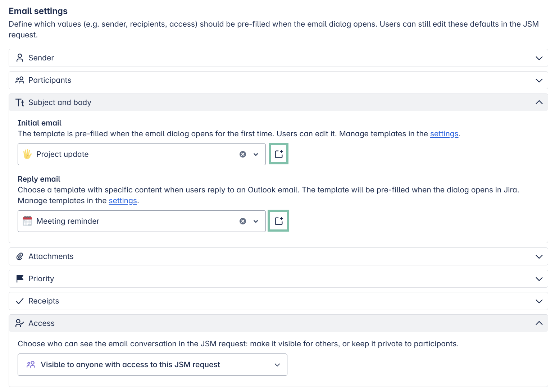Click the Attachments paperclip icon
The width and height of the screenshot is (555, 392).
pos(20,256)
